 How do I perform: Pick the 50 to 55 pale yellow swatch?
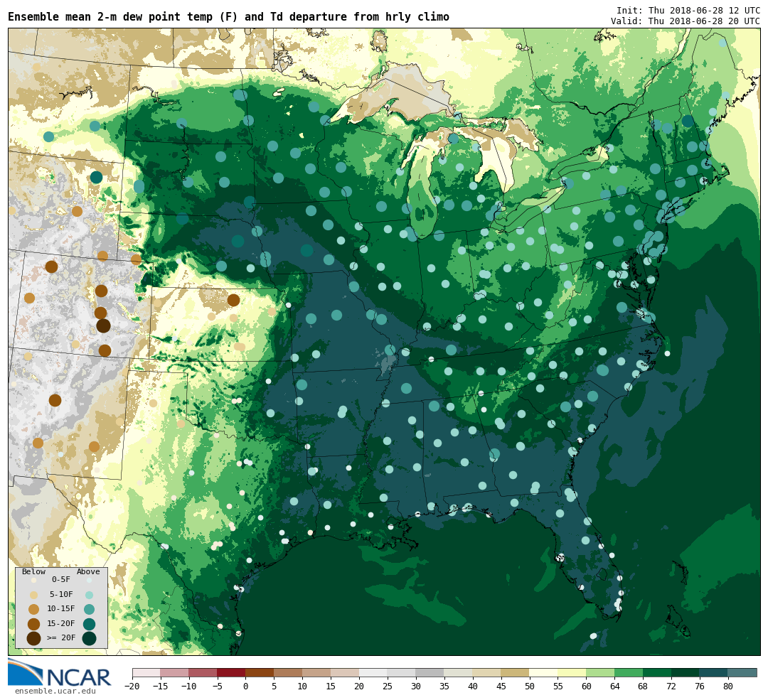pyautogui.click(x=544, y=672)
